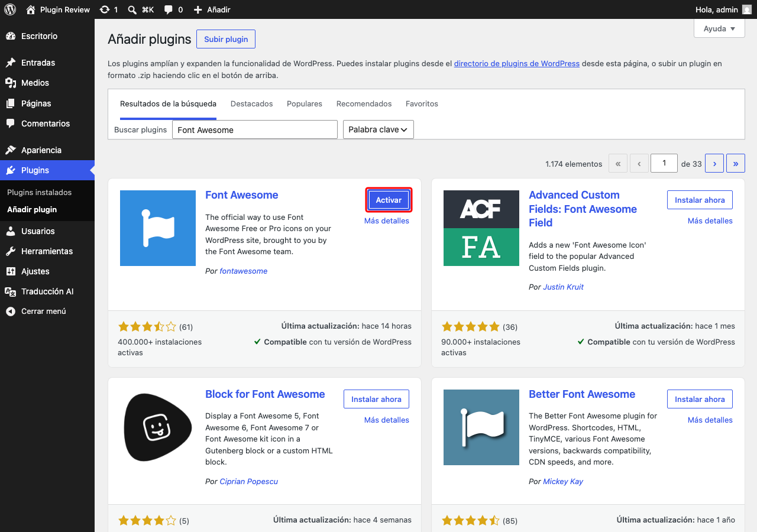Click the "1.174 elementos" results count
757x532 pixels.
[x=574, y=164]
